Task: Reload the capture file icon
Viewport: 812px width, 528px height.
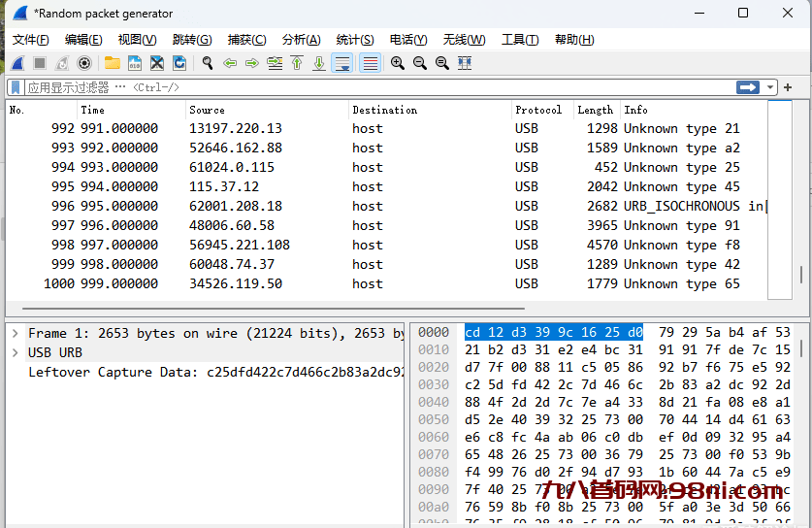Action: pos(179,63)
